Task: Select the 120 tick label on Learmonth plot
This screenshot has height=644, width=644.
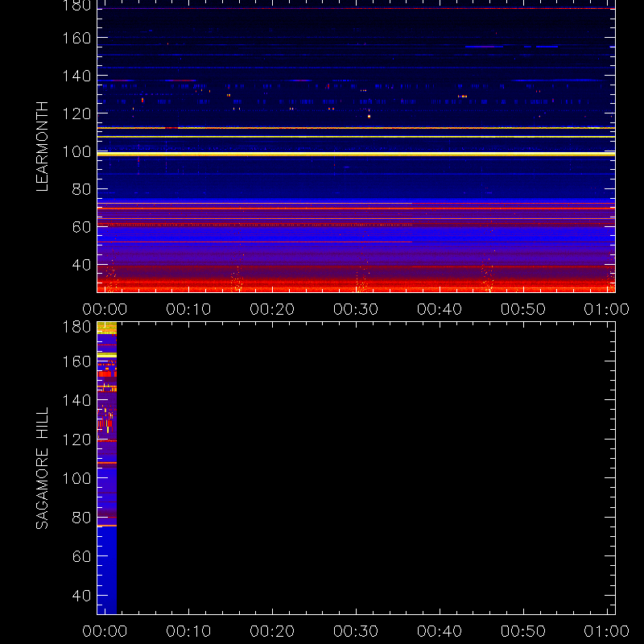Action: 76,114
